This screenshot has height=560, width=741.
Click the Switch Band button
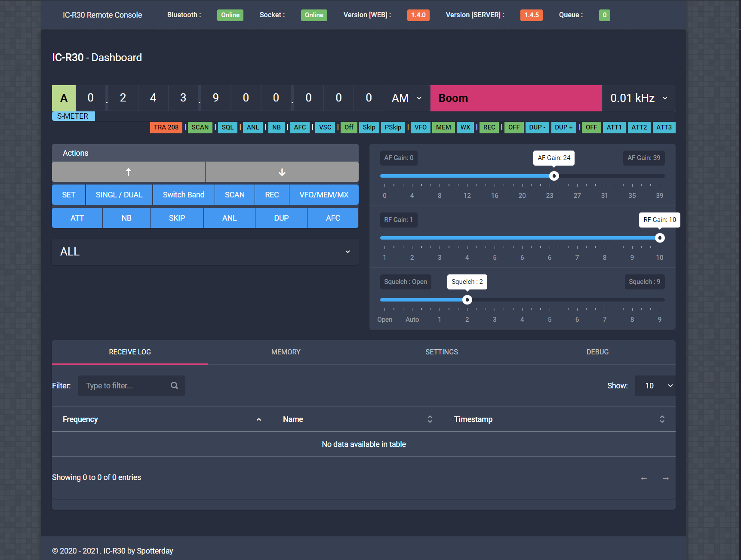183,194
